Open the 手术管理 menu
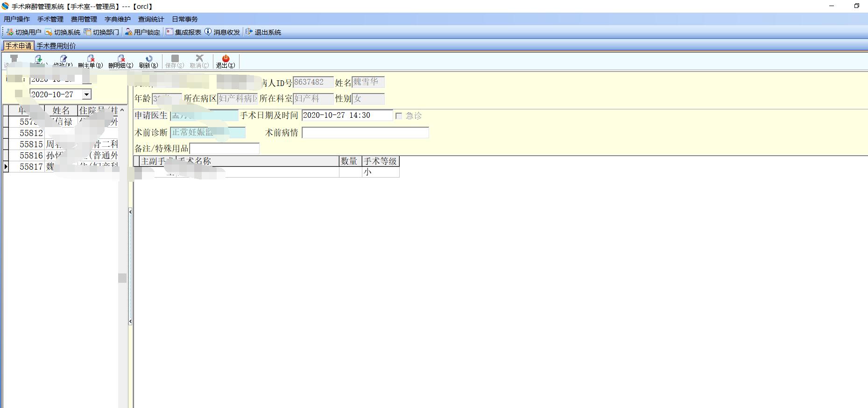Viewport: 868px width, 408px height. (50, 19)
